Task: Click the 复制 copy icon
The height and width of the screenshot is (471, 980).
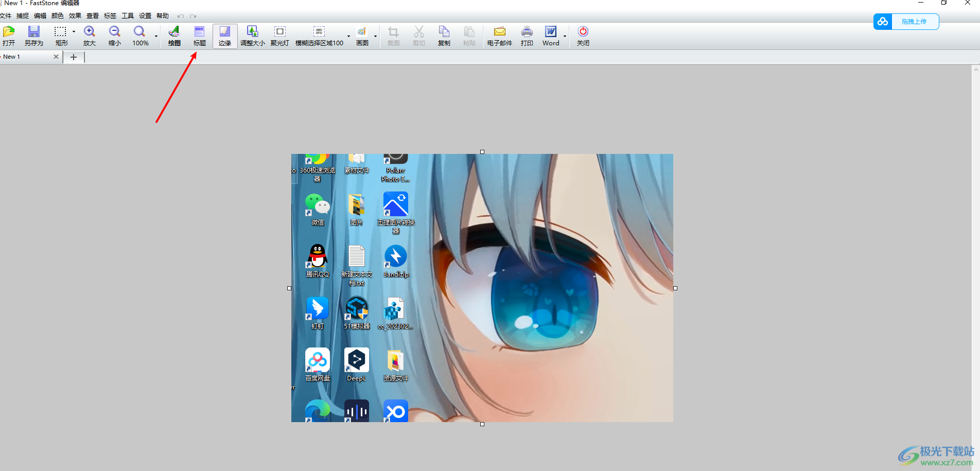Action: pos(444,32)
